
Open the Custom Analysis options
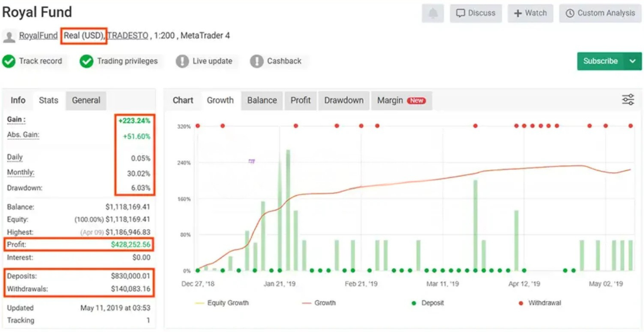600,13
